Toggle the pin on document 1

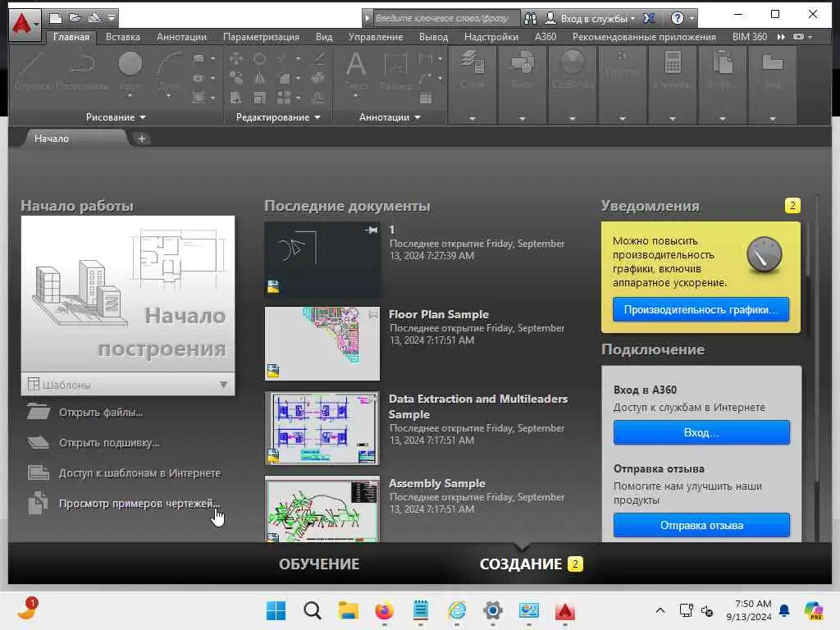click(372, 231)
